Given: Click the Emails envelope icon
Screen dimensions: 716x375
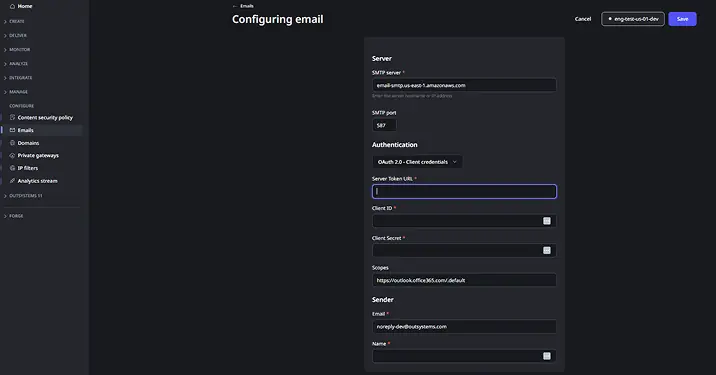Looking at the screenshot, I should pos(12,130).
